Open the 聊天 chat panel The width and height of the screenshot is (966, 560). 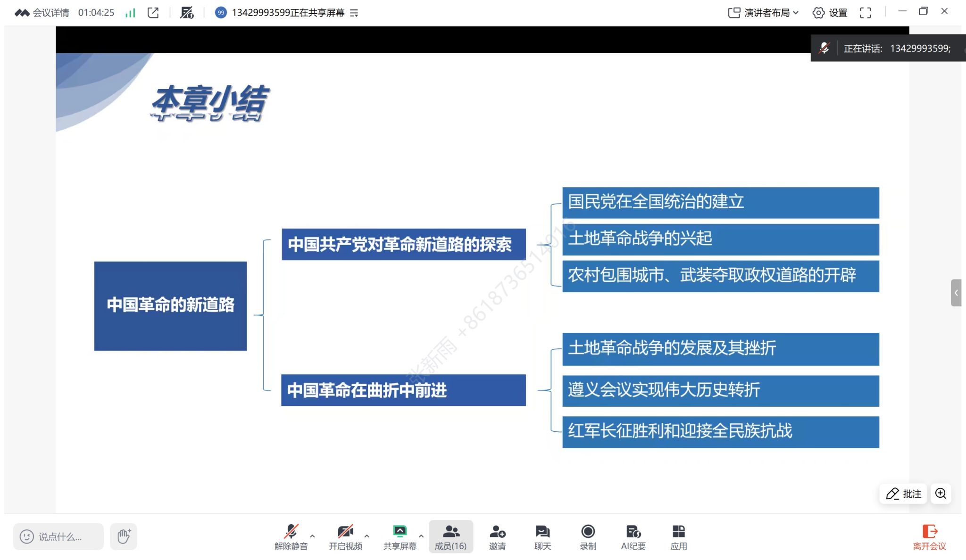(542, 536)
